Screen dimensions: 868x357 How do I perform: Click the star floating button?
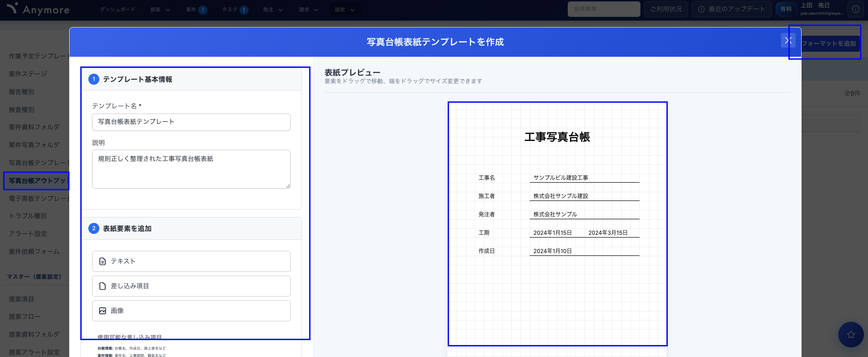851,335
